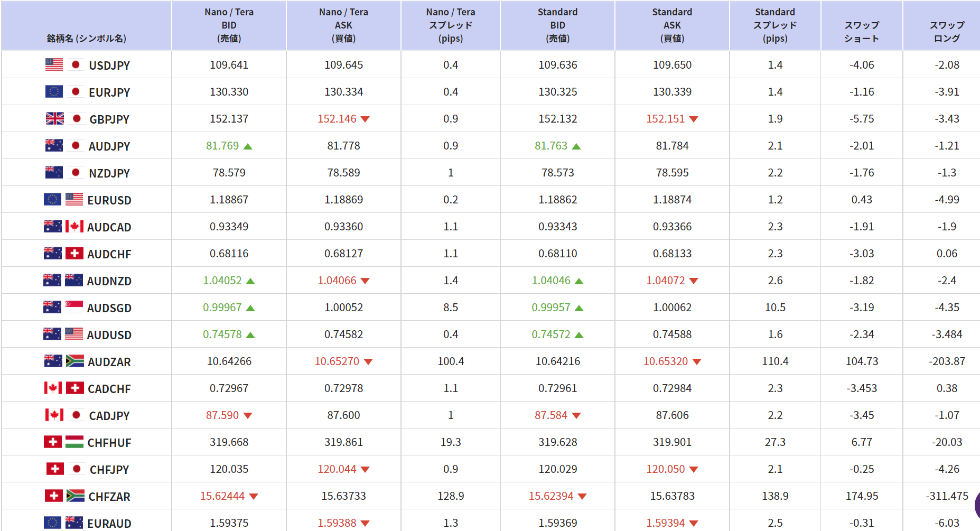Click the Hungary flag icon in CHFHUF row
980x531 pixels.
(x=74, y=442)
